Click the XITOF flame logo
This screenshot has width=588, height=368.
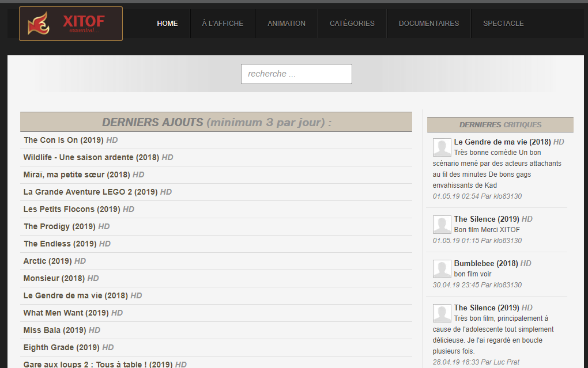[71, 24]
